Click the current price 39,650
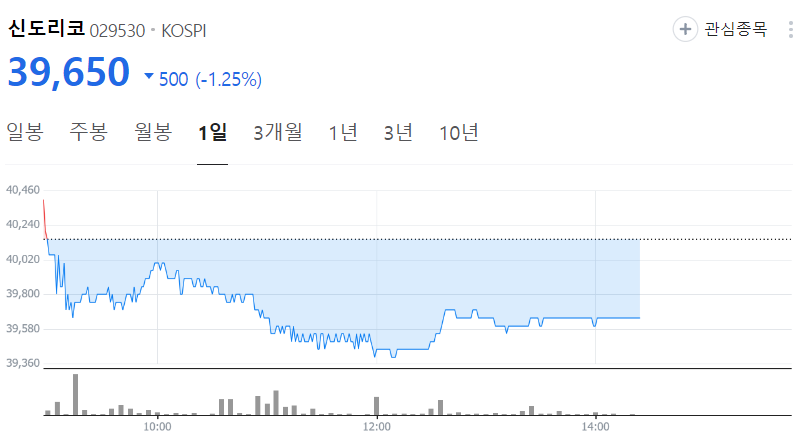This screenshot has width=812, height=432. (x=68, y=72)
